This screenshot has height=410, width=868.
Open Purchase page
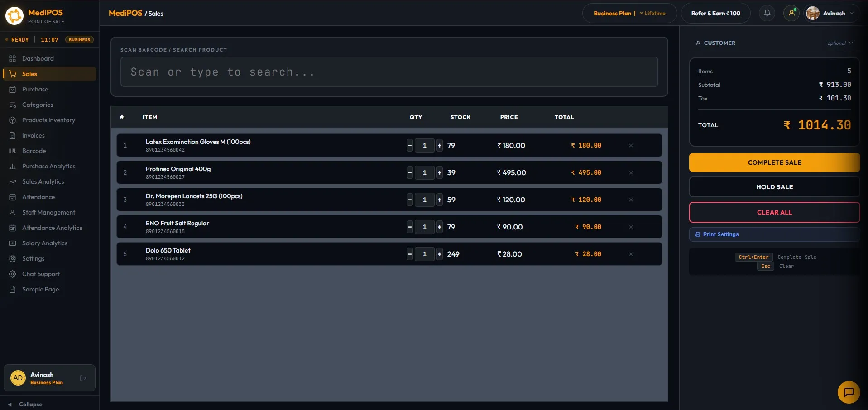click(x=49, y=89)
